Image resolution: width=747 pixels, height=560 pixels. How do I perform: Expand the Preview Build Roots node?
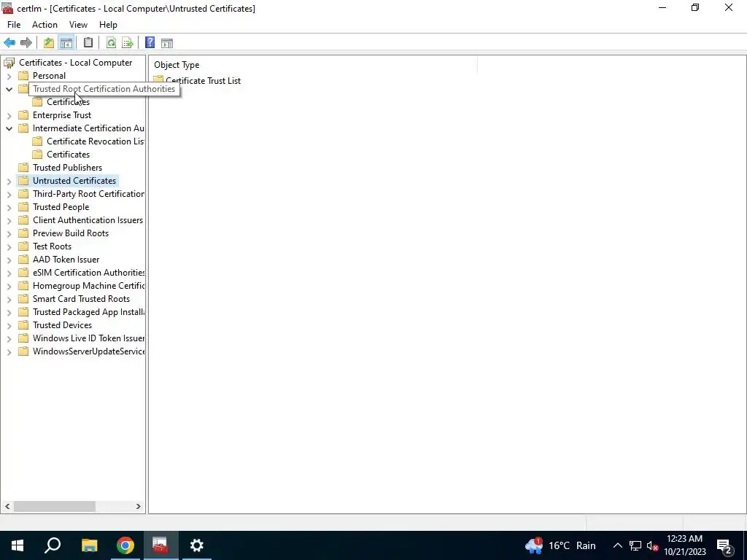coord(9,233)
